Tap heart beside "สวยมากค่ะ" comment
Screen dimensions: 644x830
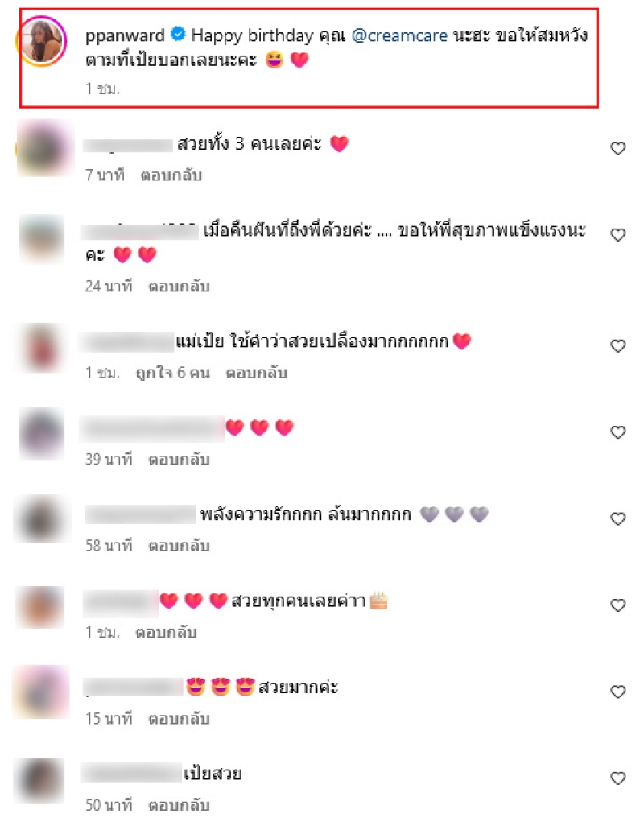point(618,692)
